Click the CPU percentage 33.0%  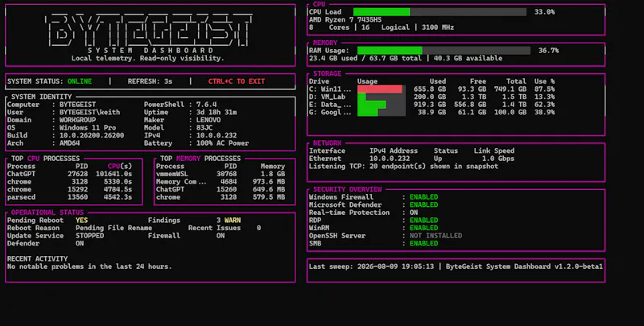pyautogui.click(x=545, y=12)
